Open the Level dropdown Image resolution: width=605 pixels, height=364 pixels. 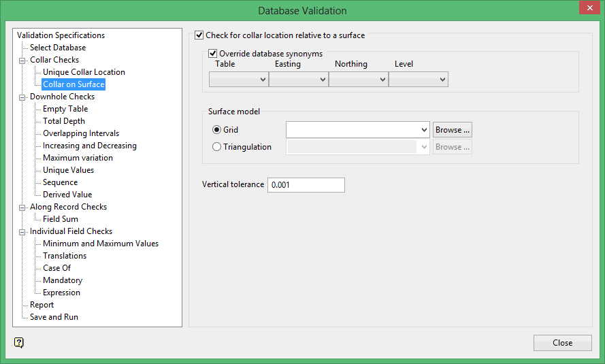click(x=419, y=80)
